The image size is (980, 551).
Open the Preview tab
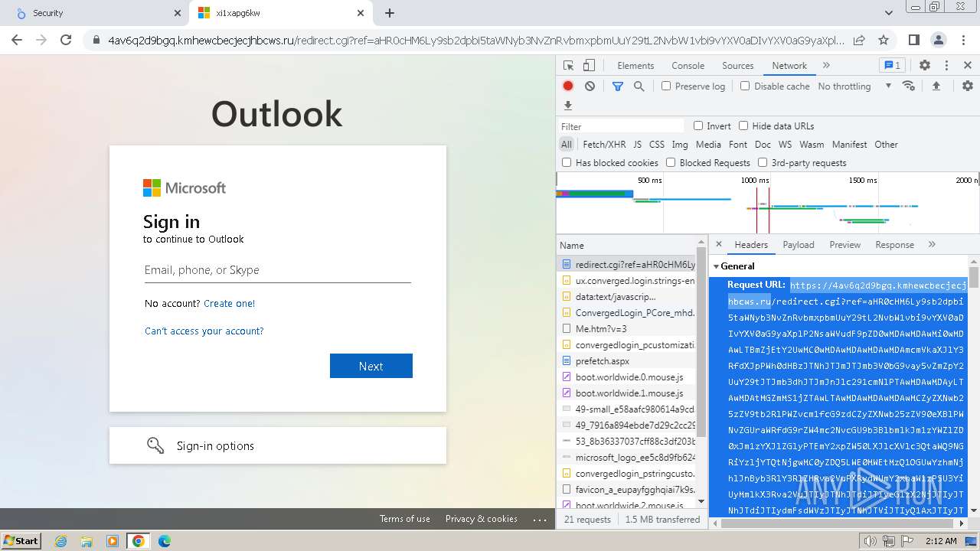pos(845,245)
